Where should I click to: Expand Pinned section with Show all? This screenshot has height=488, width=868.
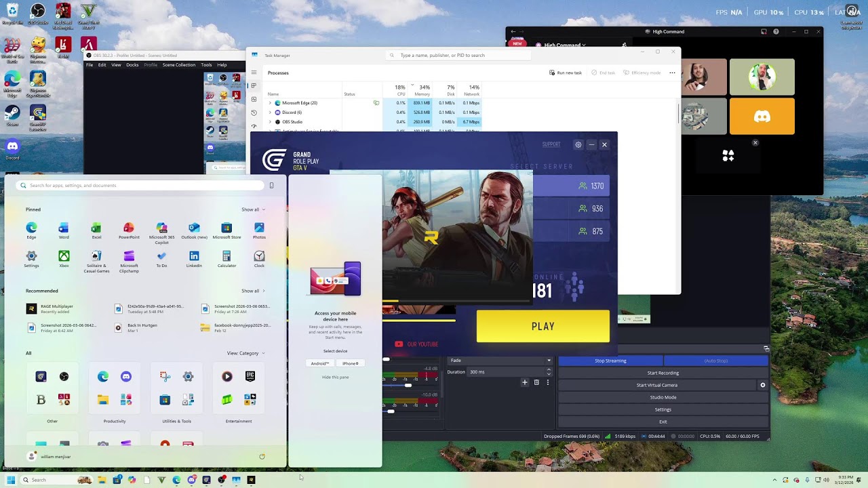[253, 209]
